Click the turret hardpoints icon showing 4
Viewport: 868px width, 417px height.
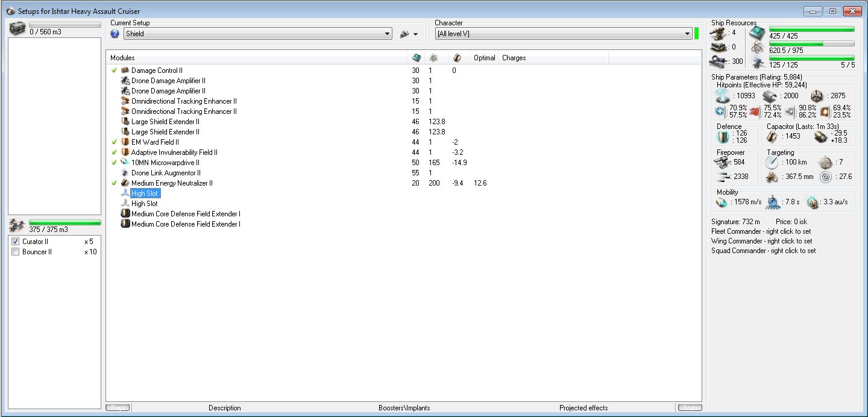719,33
